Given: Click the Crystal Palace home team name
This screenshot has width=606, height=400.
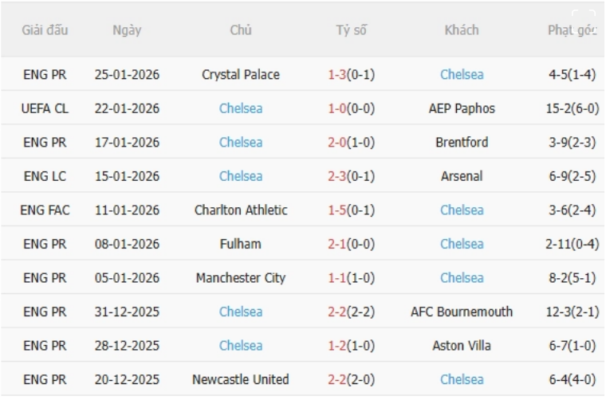Looking at the screenshot, I should click(x=240, y=74).
